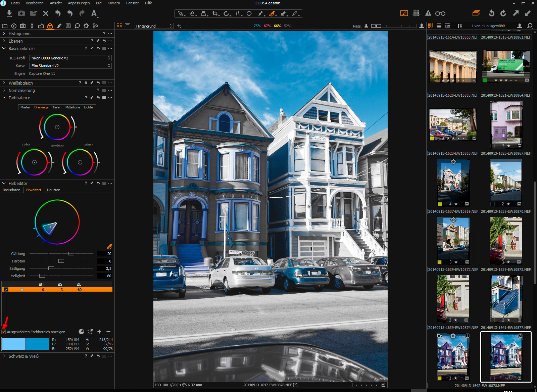Expand the Weißabgleich panel

click(4, 83)
